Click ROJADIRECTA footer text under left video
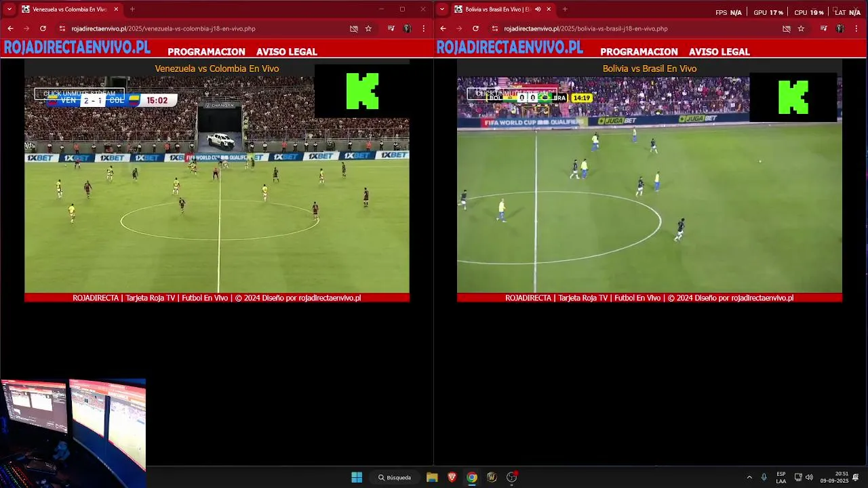The height and width of the screenshot is (488, 868). pyautogui.click(x=217, y=298)
